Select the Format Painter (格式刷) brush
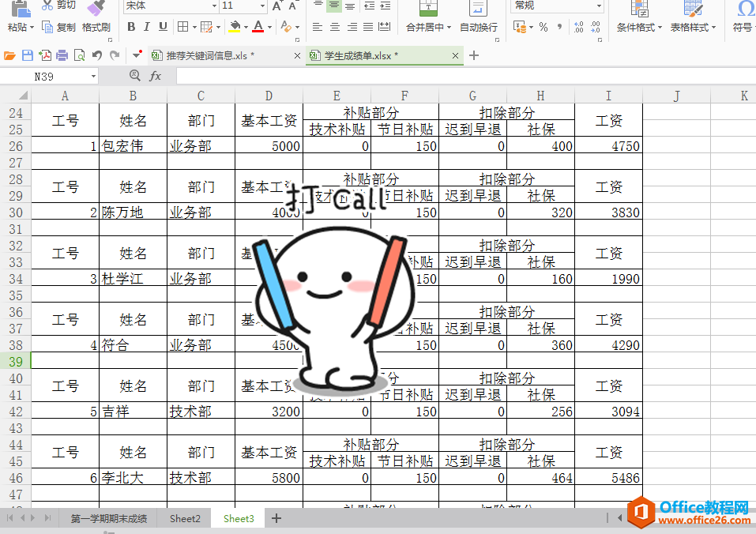 96,9
